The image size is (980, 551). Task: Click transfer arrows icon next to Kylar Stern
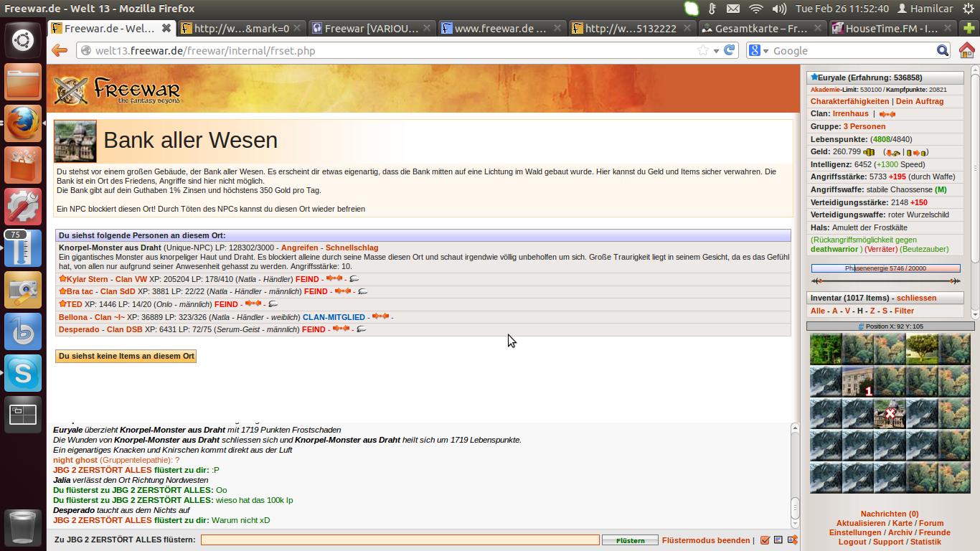(334, 278)
